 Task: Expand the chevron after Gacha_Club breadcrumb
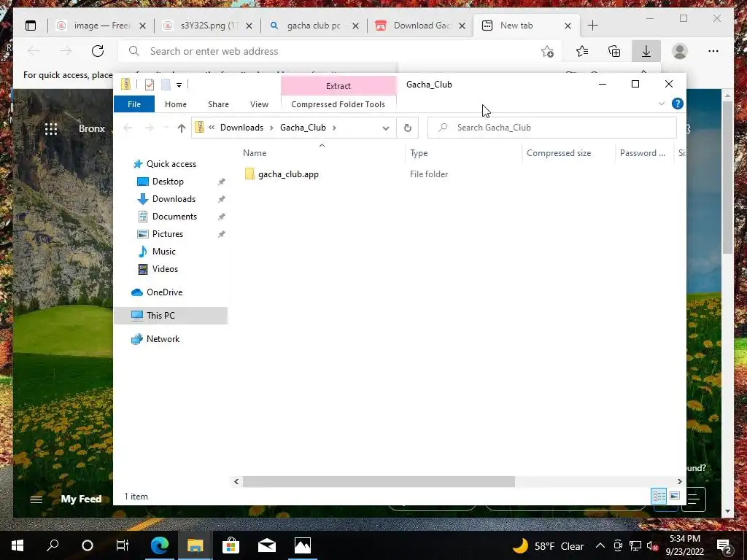coord(334,128)
